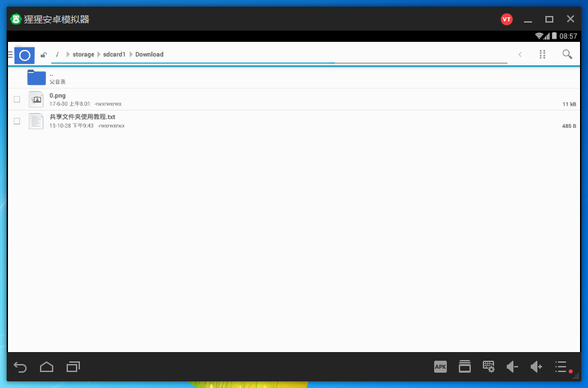Click the battery status icon
The image size is (588, 388).
point(554,36)
